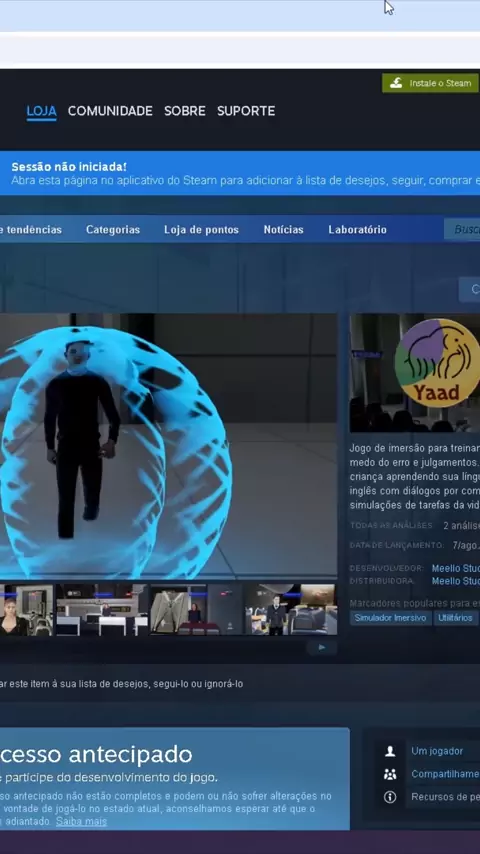The height and width of the screenshot is (854, 480).
Task: Click the Instale o Steam button
Action: coord(430,83)
